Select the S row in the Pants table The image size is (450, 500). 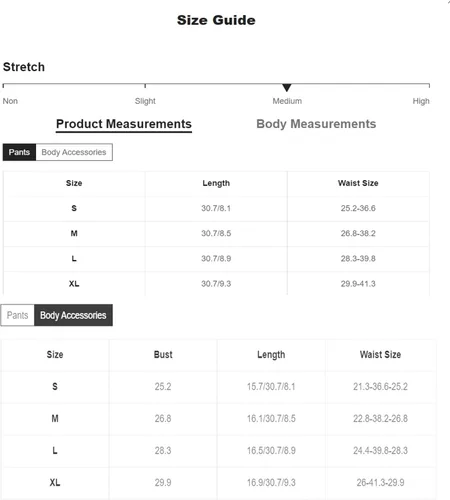[x=216, y=208]
